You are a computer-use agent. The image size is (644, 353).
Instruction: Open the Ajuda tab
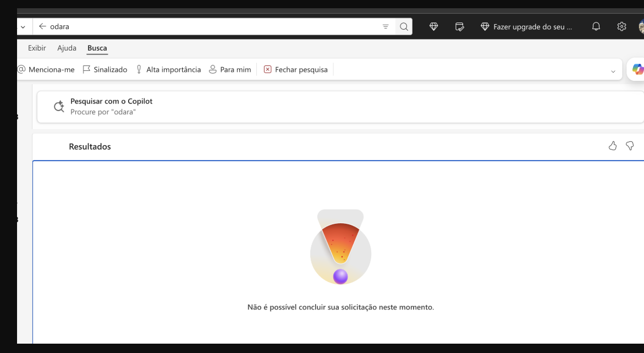(67, 48)
